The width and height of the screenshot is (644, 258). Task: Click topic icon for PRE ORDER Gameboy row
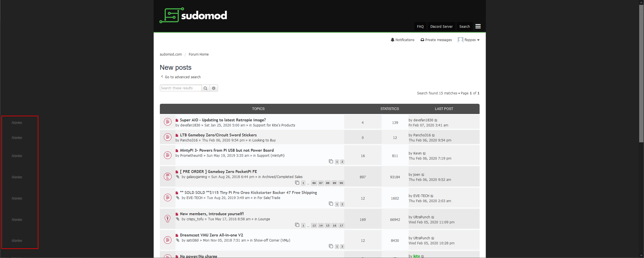[x=168, y=176]
